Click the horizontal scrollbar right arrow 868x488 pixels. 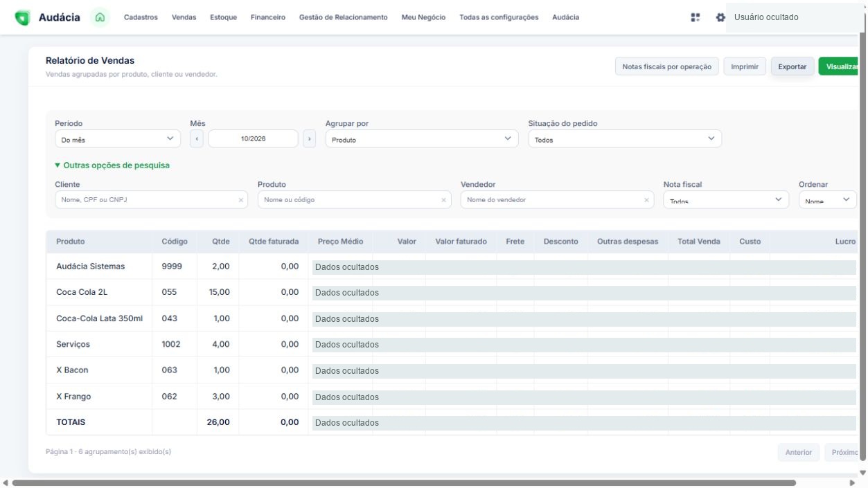click(852, 482)
